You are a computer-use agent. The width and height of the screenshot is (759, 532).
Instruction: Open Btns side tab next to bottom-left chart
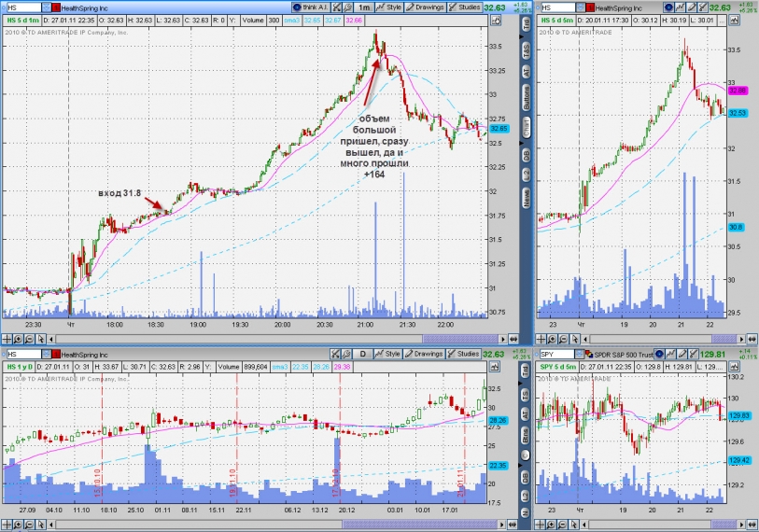525,434
